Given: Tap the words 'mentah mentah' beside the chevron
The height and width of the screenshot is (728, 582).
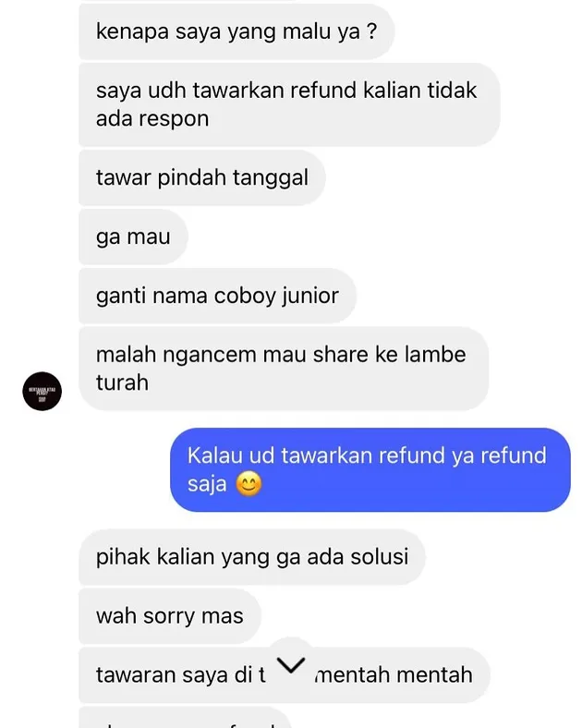Looking at the screenshot, I should pos(394,675).
